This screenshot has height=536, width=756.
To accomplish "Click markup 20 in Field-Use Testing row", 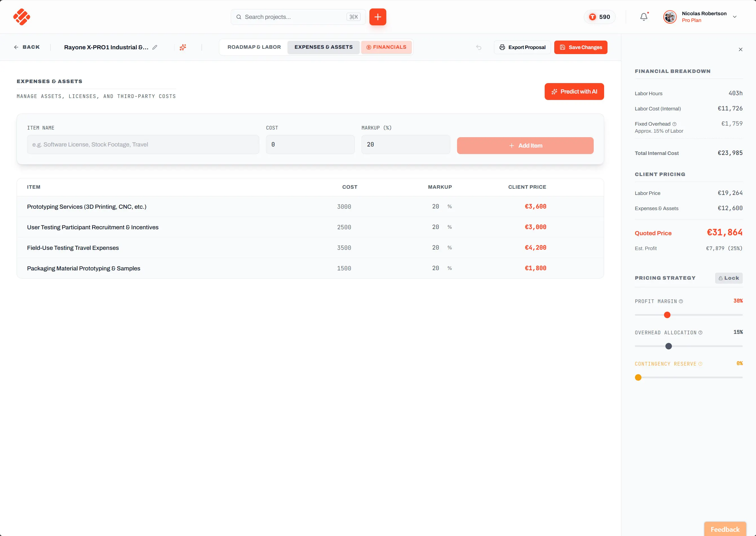I will click(x=435, y=248).
